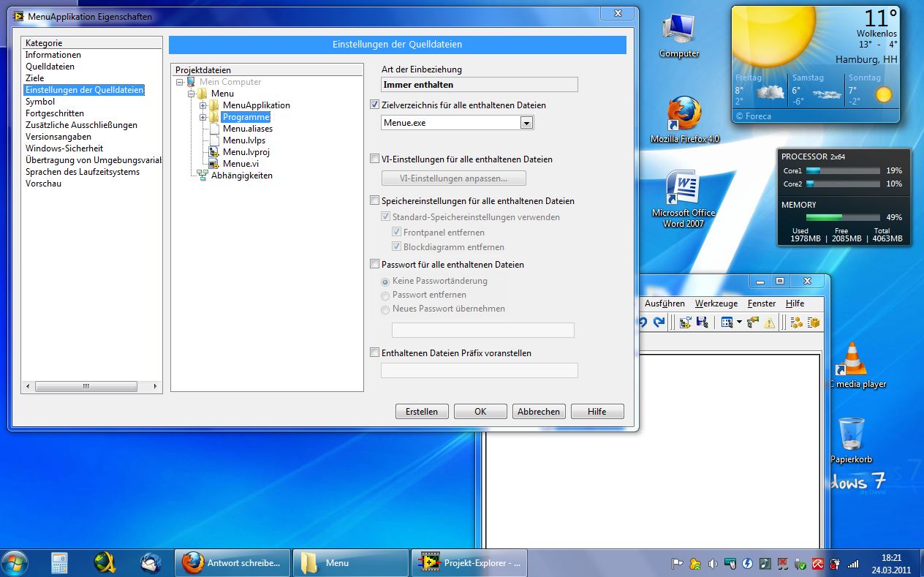The image size is (924, 577).
Task: Expand the Programme folder node
Action: (203, 117)
